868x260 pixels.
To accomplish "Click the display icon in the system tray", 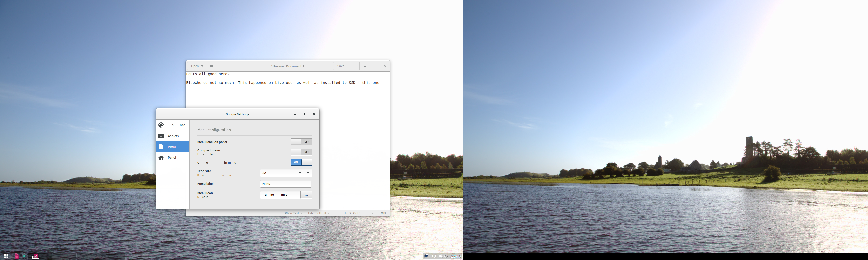I will 426,256.
